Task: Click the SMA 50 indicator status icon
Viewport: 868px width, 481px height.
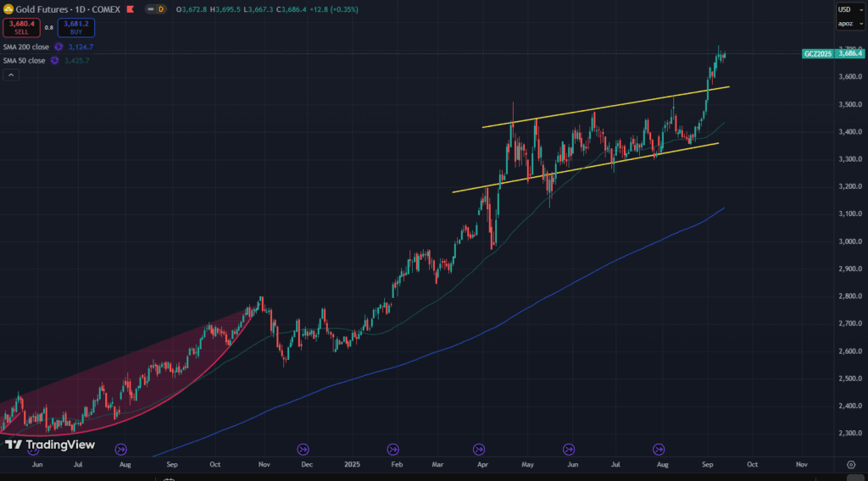Action: [x=53, y=61]
